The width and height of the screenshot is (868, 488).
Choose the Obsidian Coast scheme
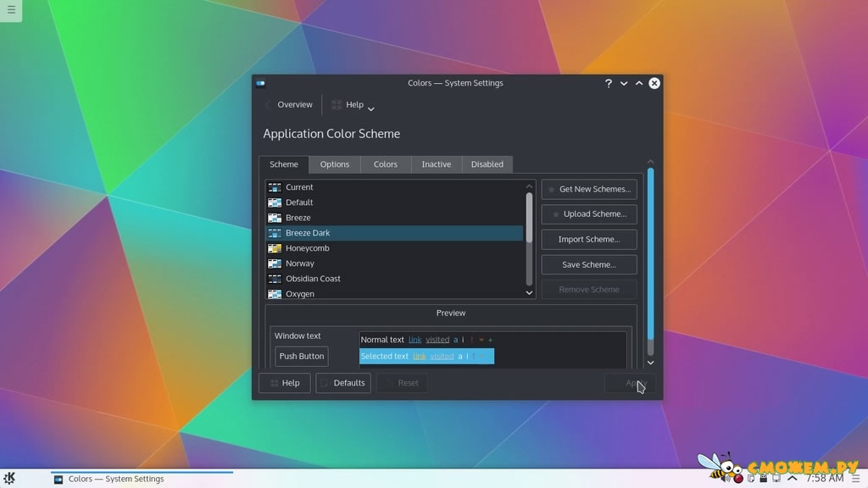tap(394, 279)
